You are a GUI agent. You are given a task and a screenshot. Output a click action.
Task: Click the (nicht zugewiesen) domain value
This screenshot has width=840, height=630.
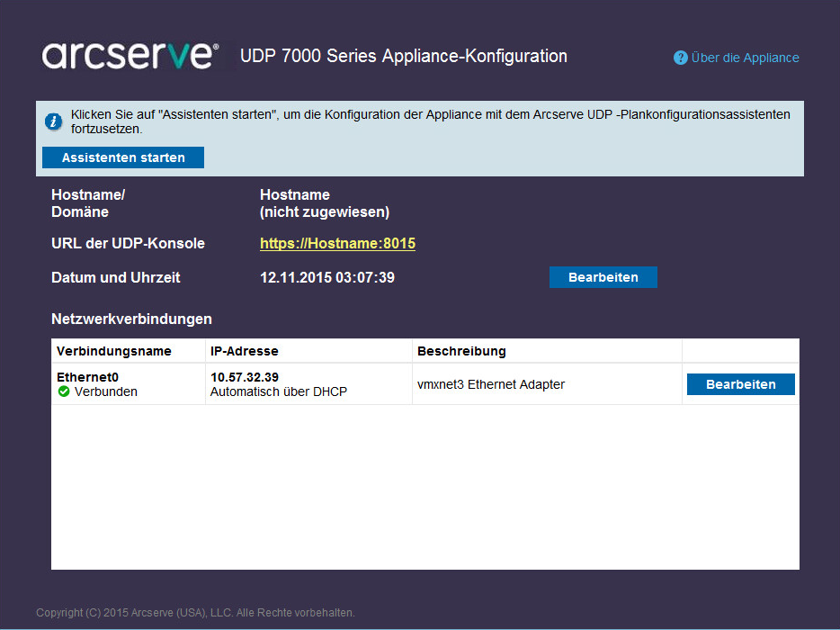[325, 212]
